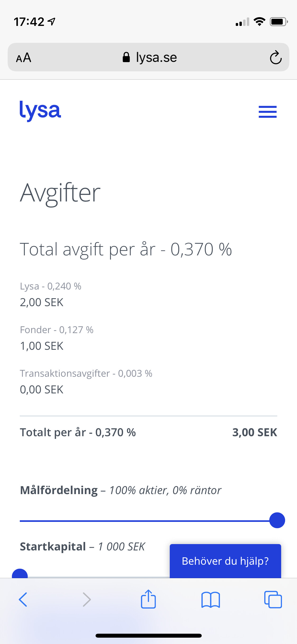
Task: Tap the forward navigation arrow
Action: coord(87,599)
